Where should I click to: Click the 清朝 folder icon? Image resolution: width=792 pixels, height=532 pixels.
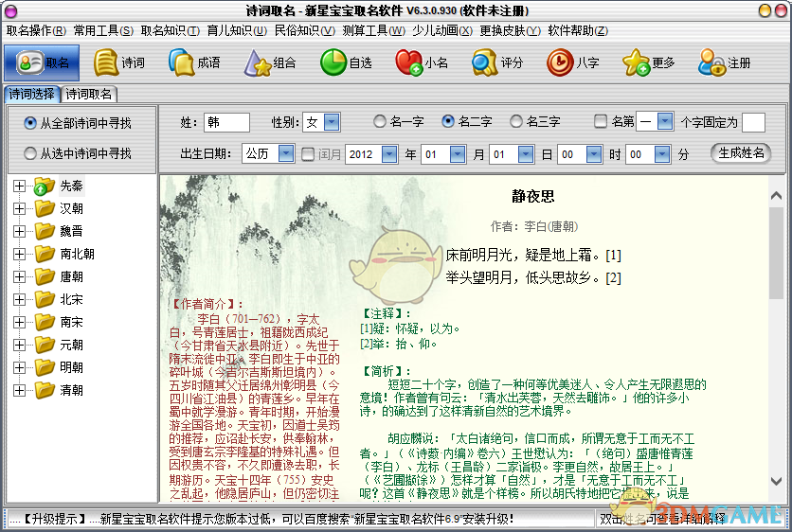tap(45, 390)
